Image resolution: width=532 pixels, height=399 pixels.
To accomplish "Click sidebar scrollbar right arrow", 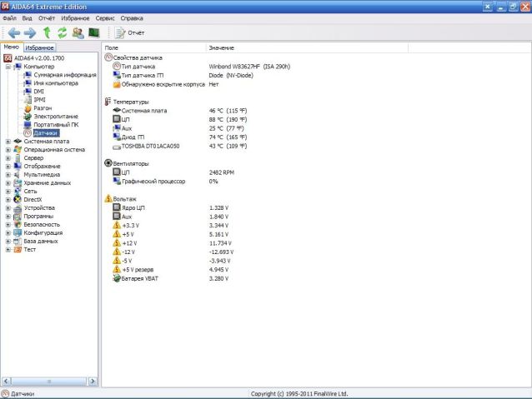I will pos(93,382).
